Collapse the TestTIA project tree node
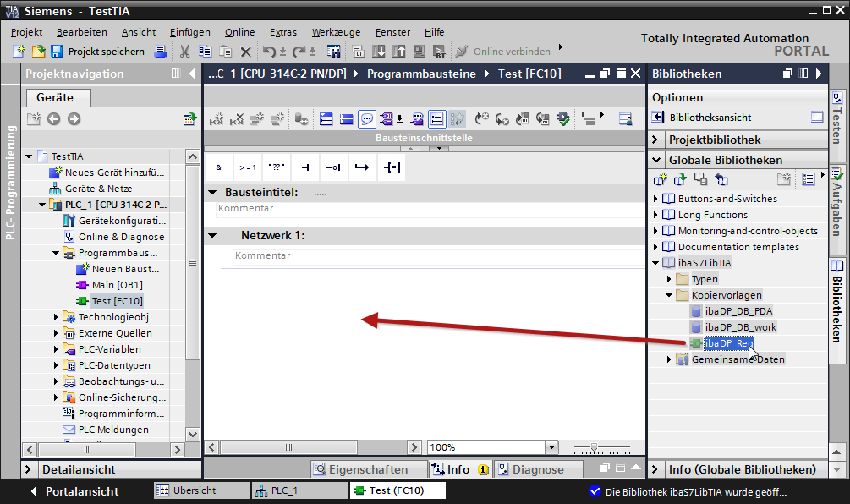Image resolution: width=850 pixels, height=504 pixels. [x=30, y=156]
